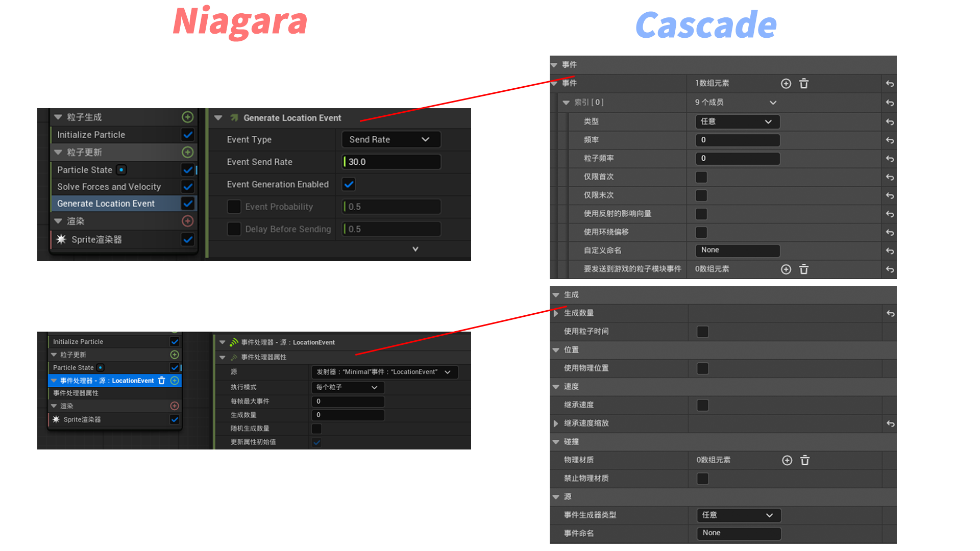Select the Sprite渲染器 item in upper stack
Image resolution: width=980 pixels, height=551 pixels.
coord(96,239)
